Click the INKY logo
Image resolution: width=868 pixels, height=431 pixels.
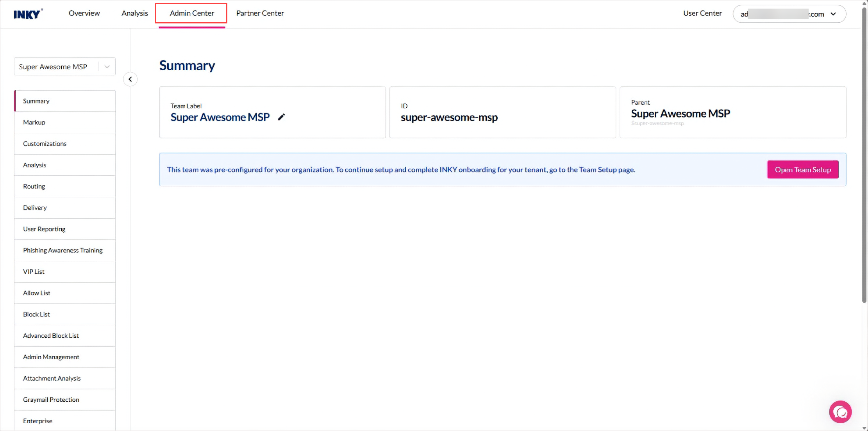28,14
